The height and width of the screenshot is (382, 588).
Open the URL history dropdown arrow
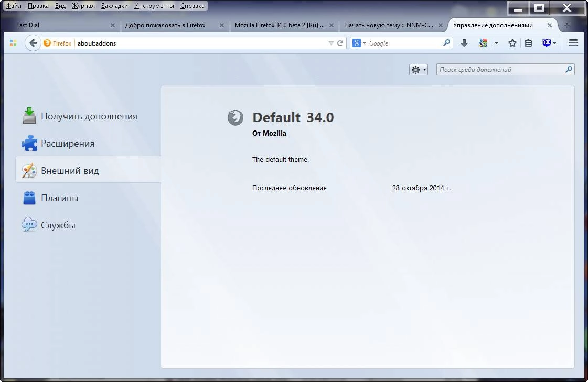(331, 43)
